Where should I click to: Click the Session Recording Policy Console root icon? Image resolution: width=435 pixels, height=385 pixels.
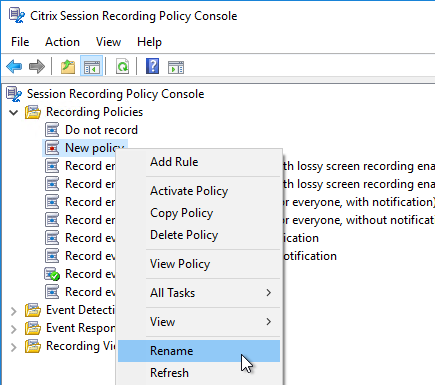coord(14,94)
